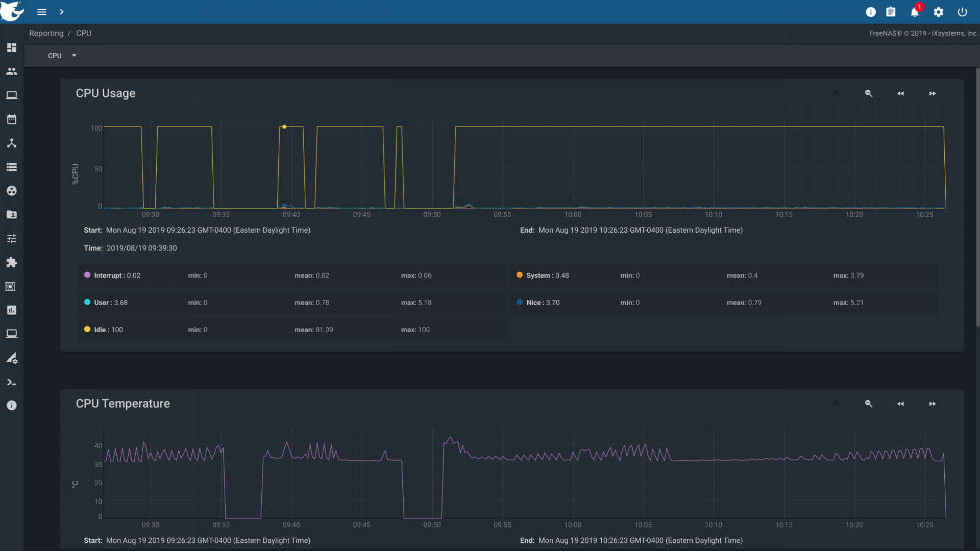Open the Storage icon in sidebar

pyautogui.click(x=11, y=167)
